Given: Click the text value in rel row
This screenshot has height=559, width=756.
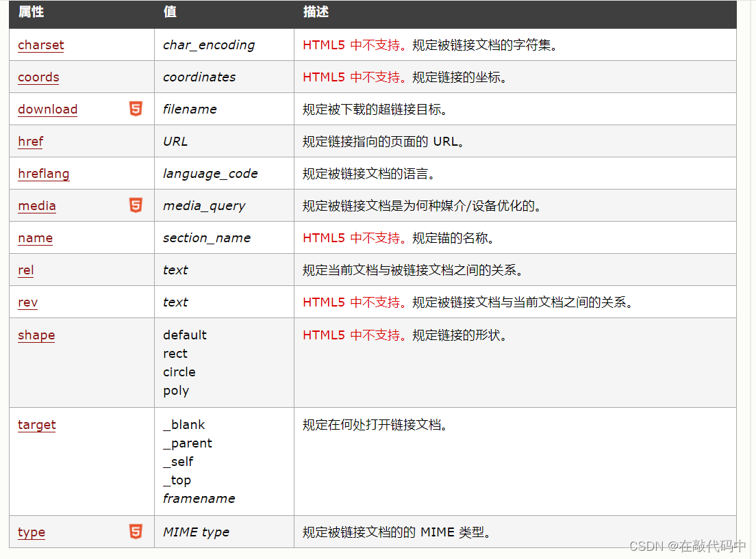Looking at the screenshot, I should [x=175, y=270].
